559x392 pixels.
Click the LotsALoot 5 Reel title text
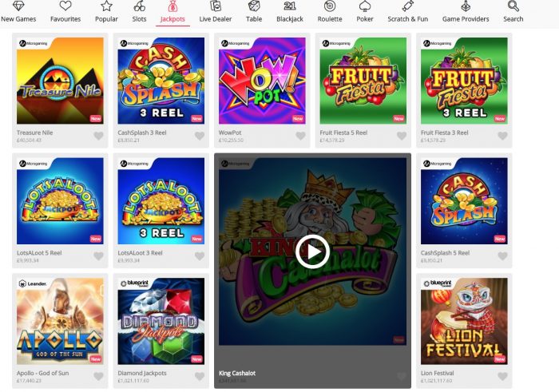click(39, 252)
